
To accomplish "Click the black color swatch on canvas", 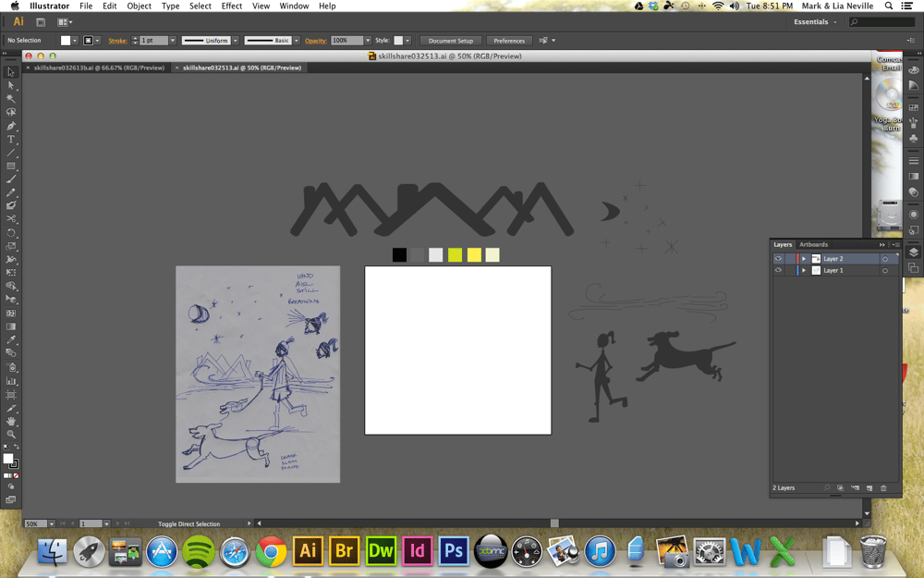I will point(399,255).
